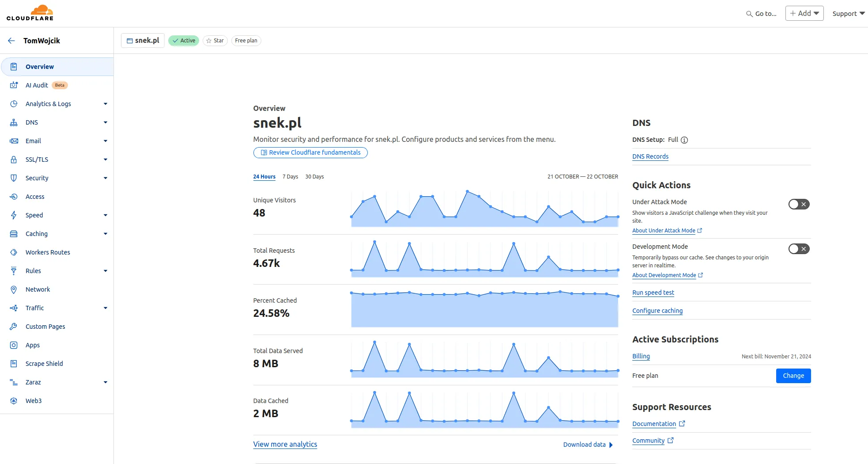Click peak point on Unique Visitors chart

[467, 191]
